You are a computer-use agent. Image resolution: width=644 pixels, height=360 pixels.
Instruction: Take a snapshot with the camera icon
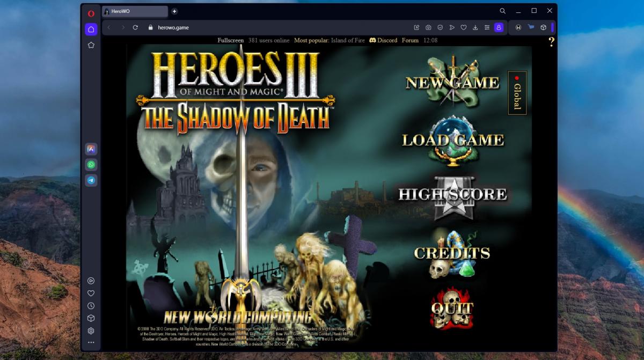pyautogui.click(x=428, y=27)
